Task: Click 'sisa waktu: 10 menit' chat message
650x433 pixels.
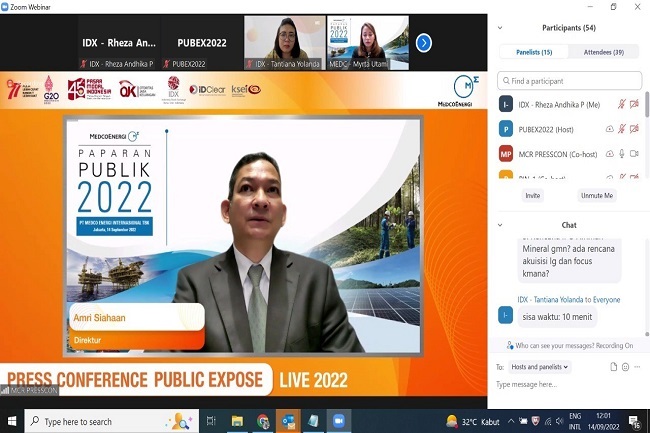Action: [x=557, y=317]
